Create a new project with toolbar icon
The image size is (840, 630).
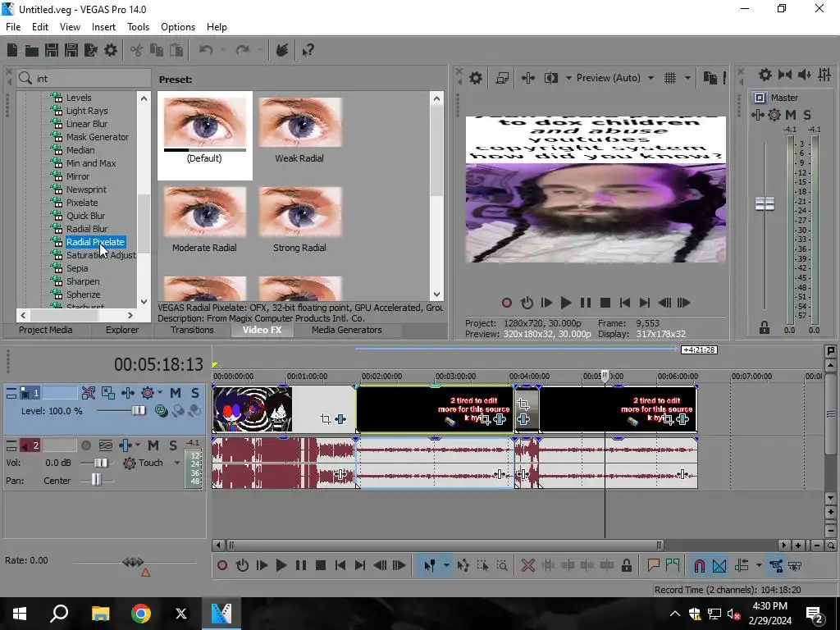(x=12, y=50)
